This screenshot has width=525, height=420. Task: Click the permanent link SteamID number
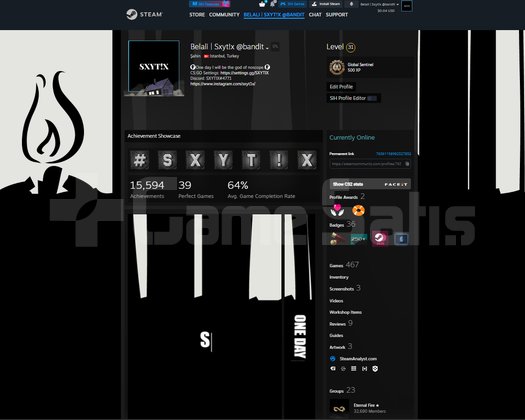(x=393, y=154)
